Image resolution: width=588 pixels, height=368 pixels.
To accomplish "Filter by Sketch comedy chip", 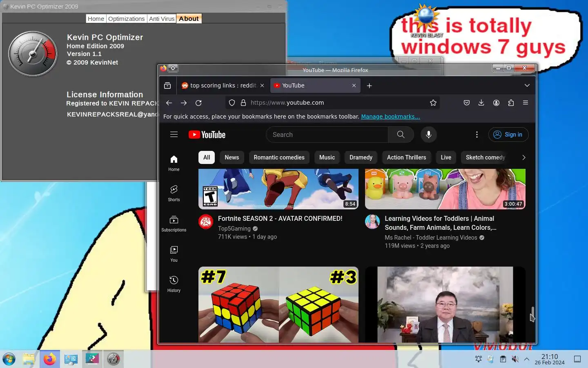I will tap(486, 157).
